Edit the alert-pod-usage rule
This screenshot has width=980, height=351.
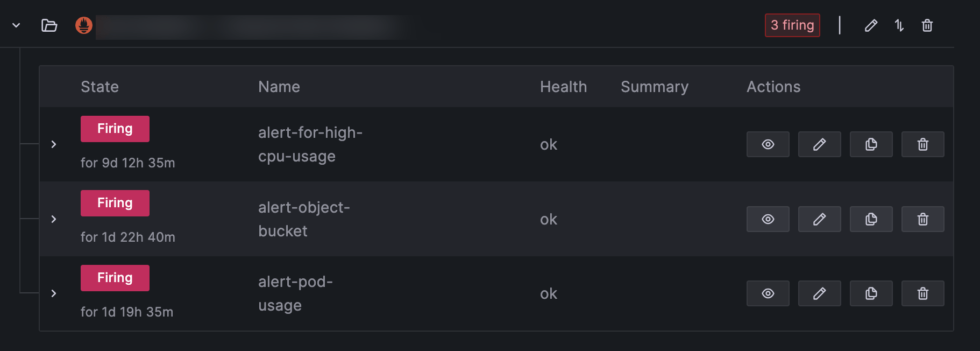click(819, 293)
